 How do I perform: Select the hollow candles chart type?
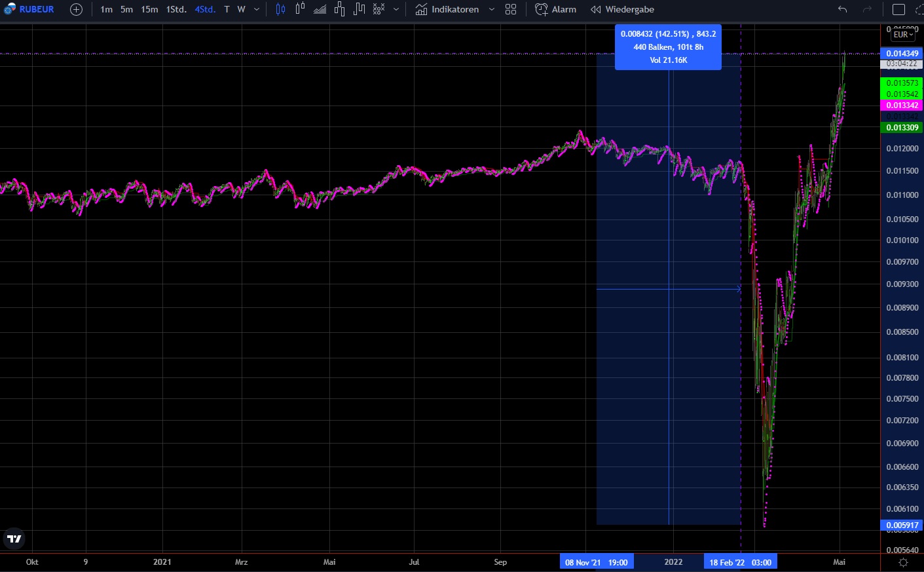pyautogui.click(x=300, y=9)
